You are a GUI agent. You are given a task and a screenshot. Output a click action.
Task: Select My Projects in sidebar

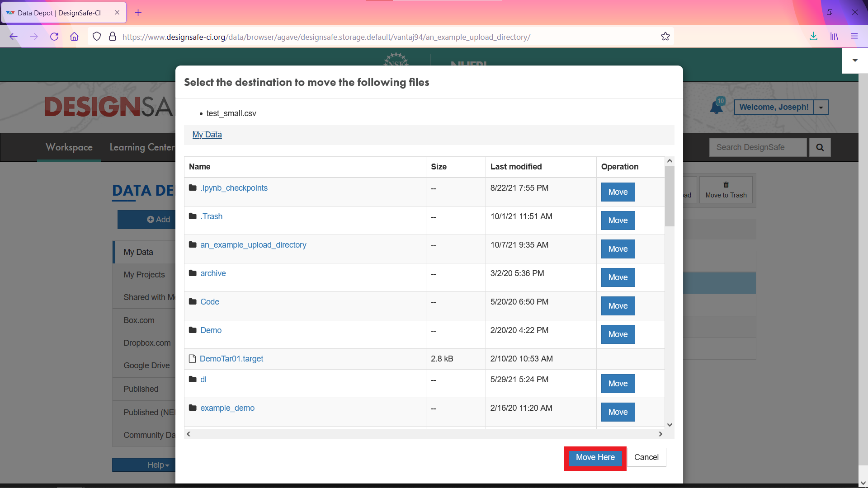144,275
